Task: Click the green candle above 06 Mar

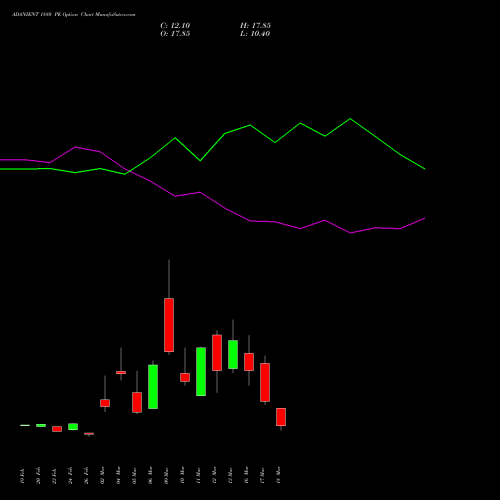Action: pos(153,387)
